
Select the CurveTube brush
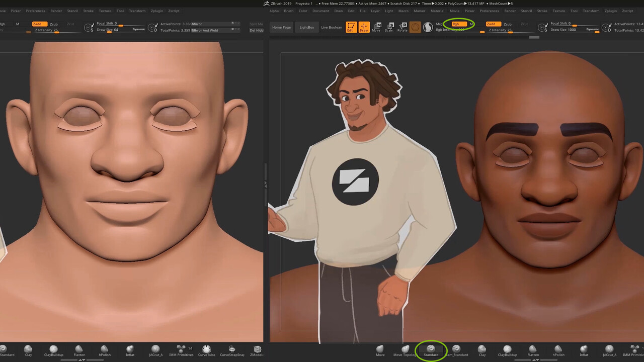coord(206,351)
